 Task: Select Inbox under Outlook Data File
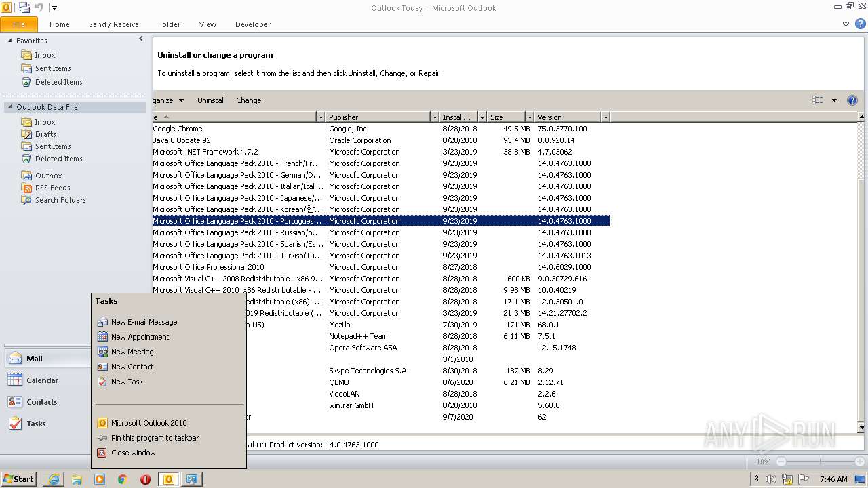[x=45, y=122]
